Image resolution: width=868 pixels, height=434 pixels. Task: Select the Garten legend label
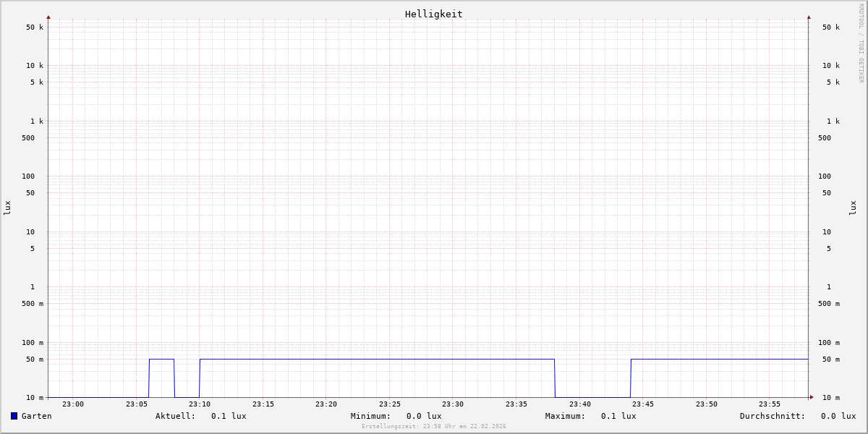point(36,416)
